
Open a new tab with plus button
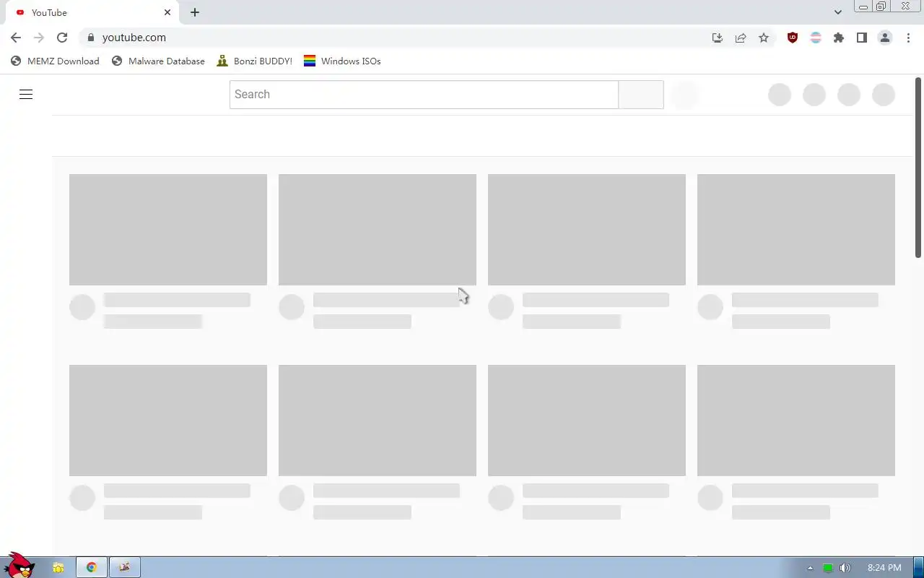pyautogui.click(x=195, y=12)
